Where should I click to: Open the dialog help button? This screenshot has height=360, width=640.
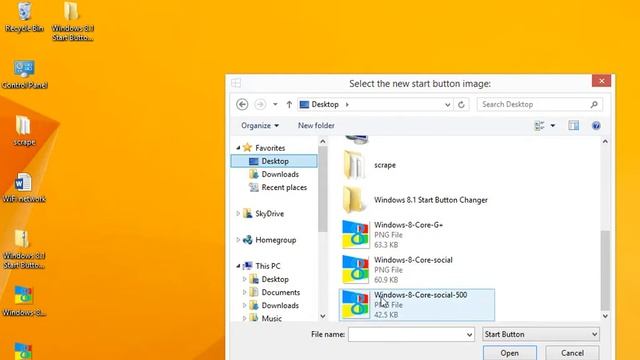click(x=596, y=126)
